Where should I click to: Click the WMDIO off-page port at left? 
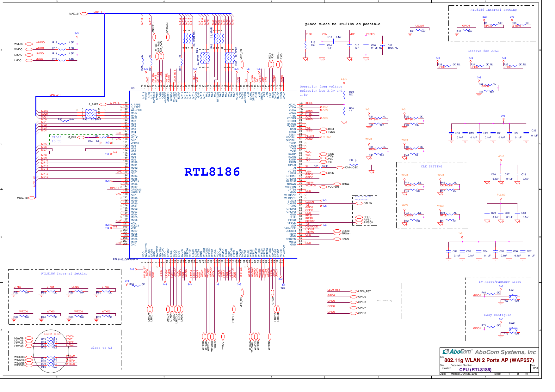(x=29, y=44)
